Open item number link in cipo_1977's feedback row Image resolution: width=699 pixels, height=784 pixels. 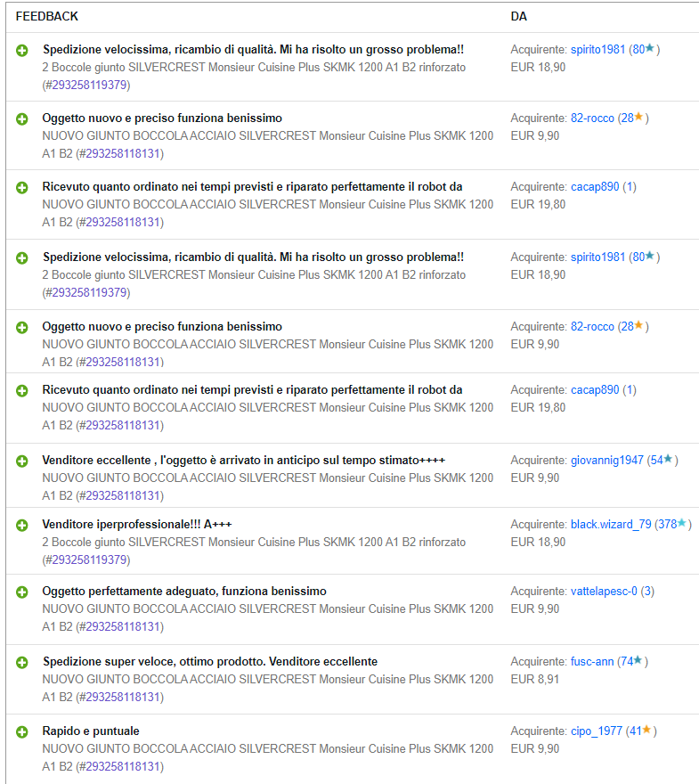click(x=123, y=766)
